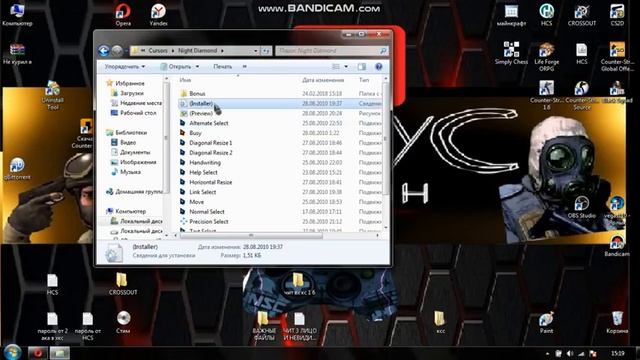Click the Explorer taskbar button
The image size is (640, 360).
click(x=60, y=353)
